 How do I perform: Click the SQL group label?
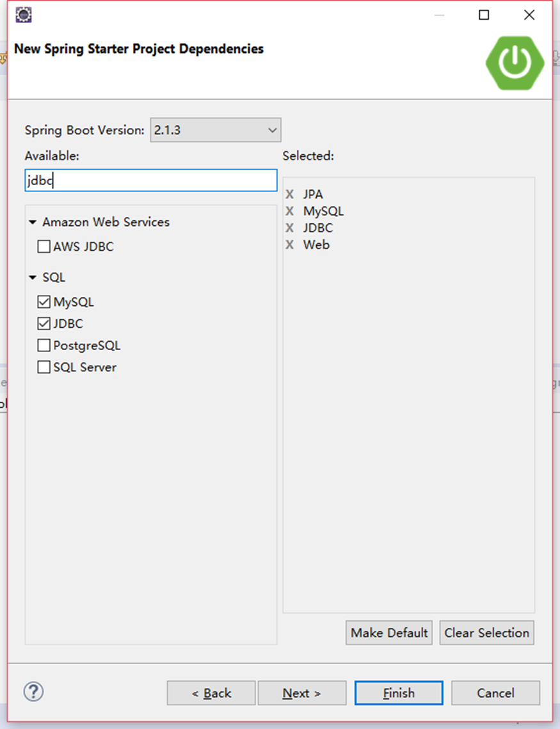54,278
